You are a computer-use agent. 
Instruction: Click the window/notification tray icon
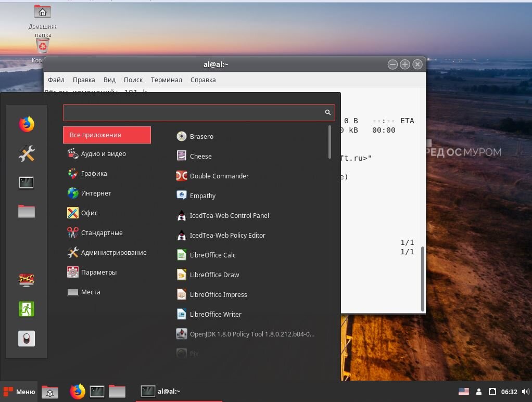pyautogui.click(x=492, y=392)
